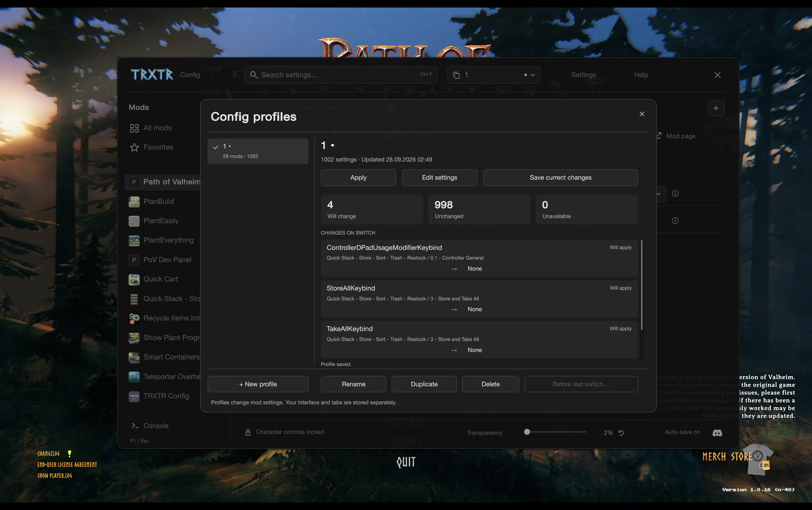The height and width of the screenshot is (510, 812).
Task: Select profile 1 in the profiles list
Action: click(258, 151)
